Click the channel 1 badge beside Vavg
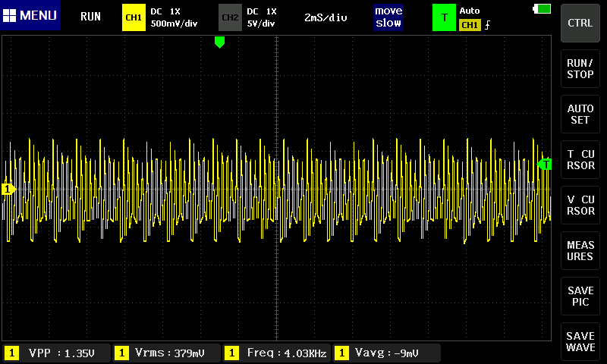The height and width of the screenshot is (364, 607). click(x=341, y=353)
